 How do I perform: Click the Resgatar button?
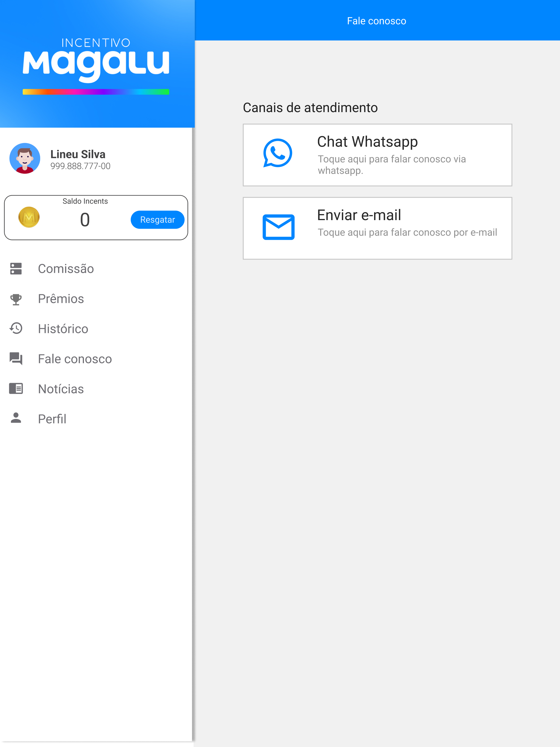[x=157, y=220]
